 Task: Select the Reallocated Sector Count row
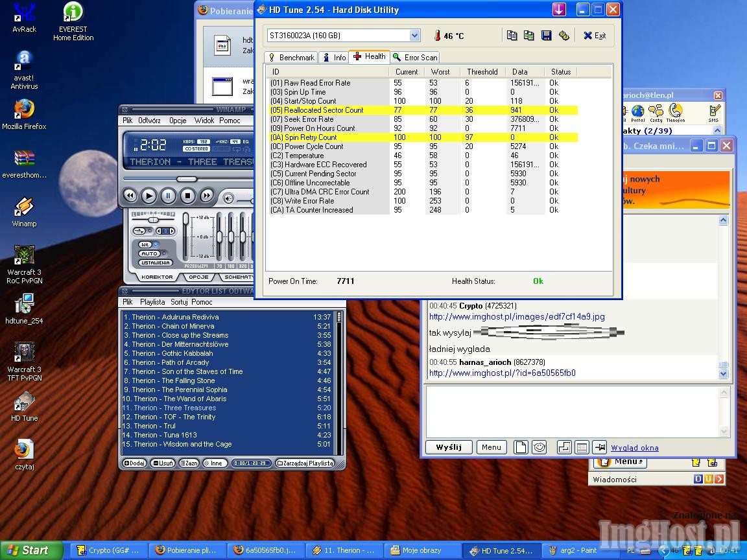coord(423,110)
